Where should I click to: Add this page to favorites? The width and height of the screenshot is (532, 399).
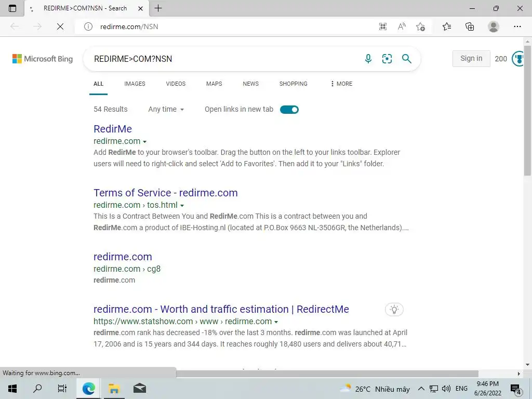[420, 26]
